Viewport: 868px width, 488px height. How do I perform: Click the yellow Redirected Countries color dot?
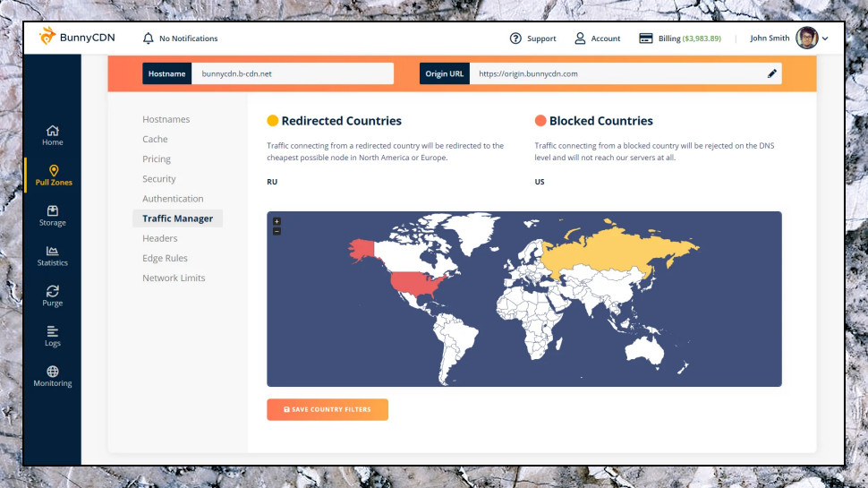pyautogui.click(x=272, y=121)
